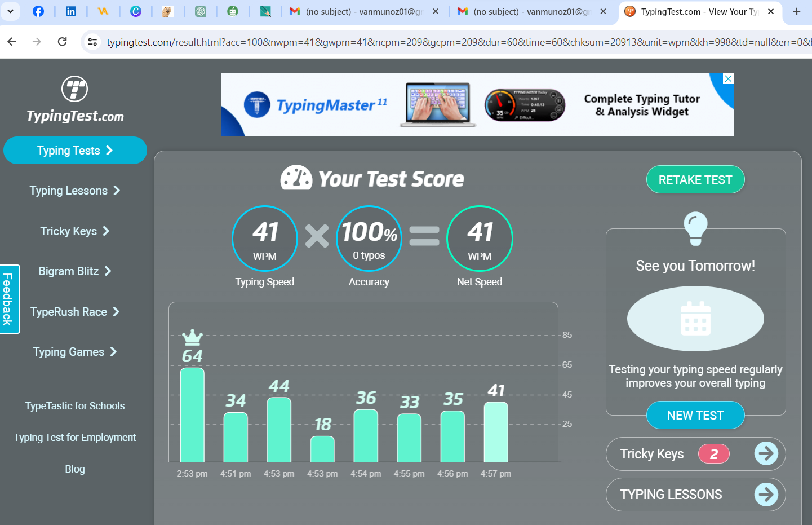This screenshot has height=525, width=812.
Task: Expand the Typing Games chevron
Action: 113,352
